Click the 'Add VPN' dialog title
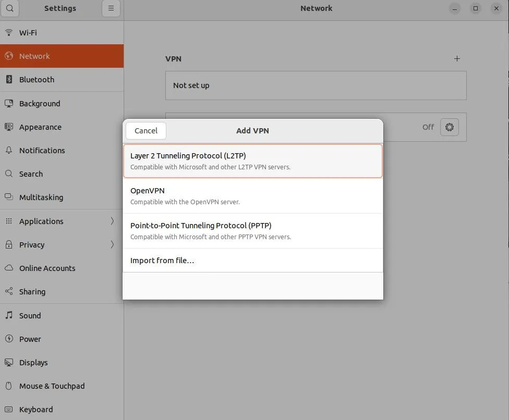The width and height of the screenshot is (509, 420). (x=252, y=131)
